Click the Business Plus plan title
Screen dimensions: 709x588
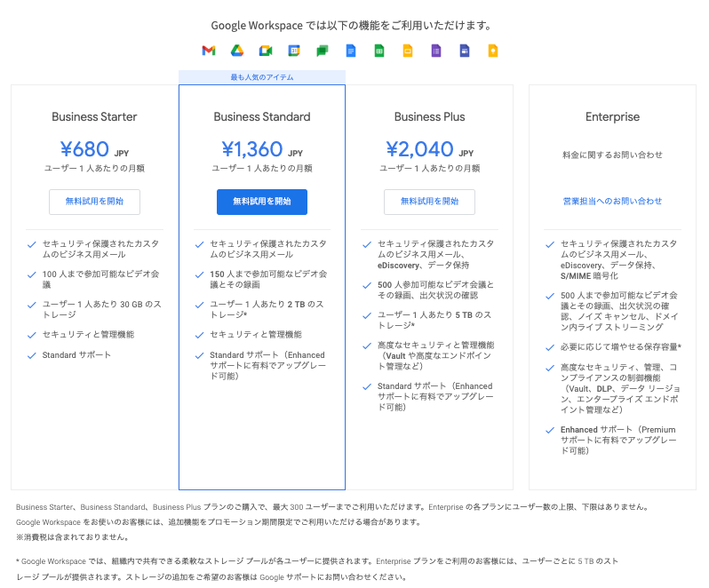click(429, 116)
